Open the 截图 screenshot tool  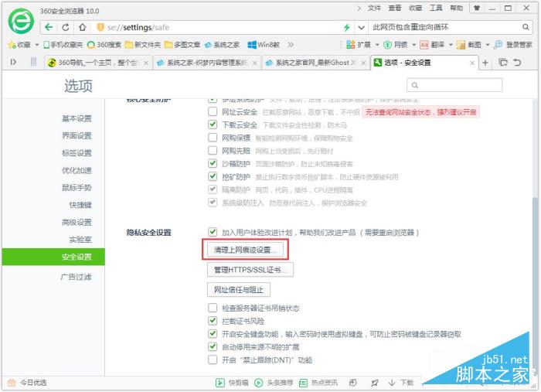point(469,45)
